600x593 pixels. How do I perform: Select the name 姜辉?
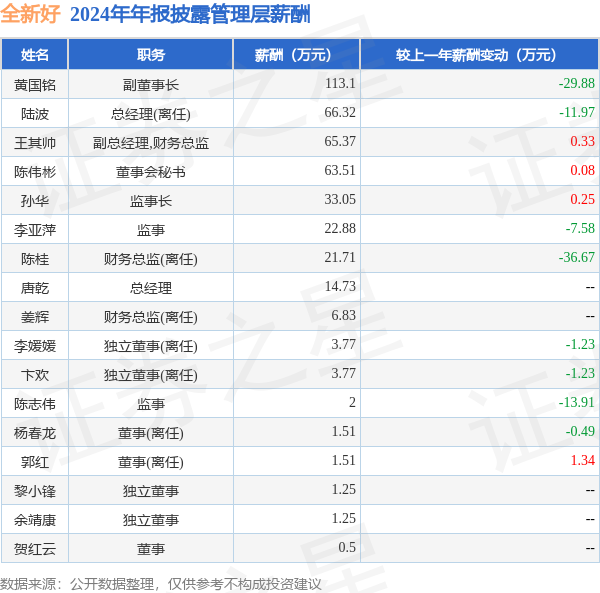point(35,317)
